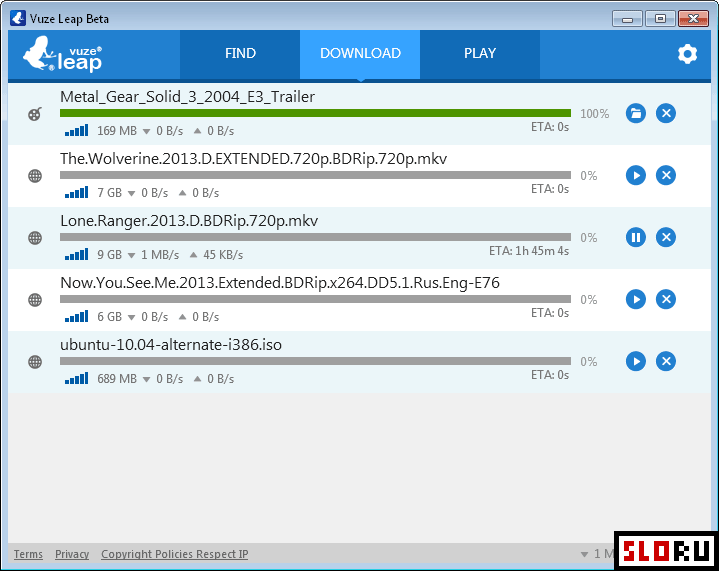Click the Vuze Leap title bar icon
719x571 pixels.
coord(17,18)
